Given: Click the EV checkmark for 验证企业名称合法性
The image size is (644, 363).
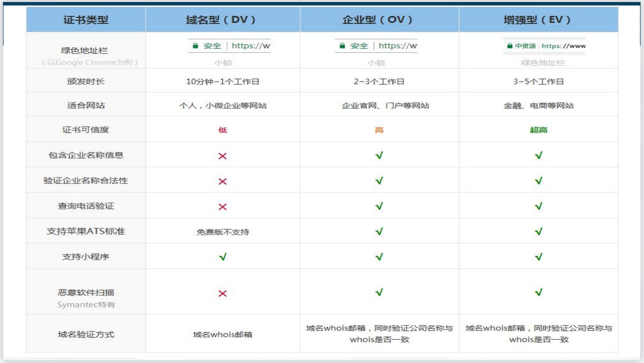Looking at the screenshot, I should pos(538,181).
